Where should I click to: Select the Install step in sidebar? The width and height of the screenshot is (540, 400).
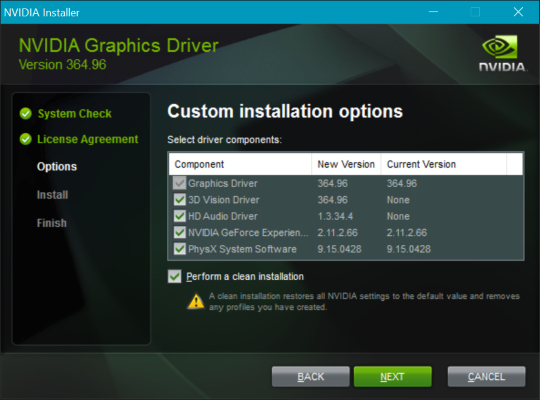point(52,195)
